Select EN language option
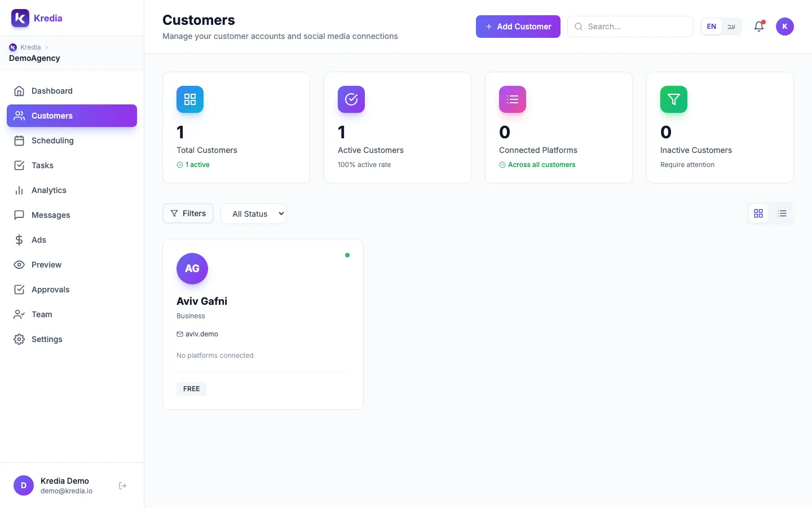The width and height of the screenshot is (812, 508). tap(712, 27)
